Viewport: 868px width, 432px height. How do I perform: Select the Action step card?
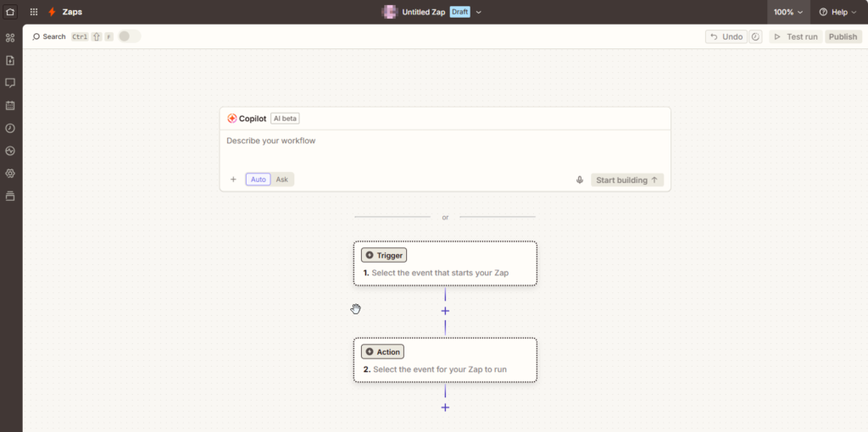(x=445, y=360)
